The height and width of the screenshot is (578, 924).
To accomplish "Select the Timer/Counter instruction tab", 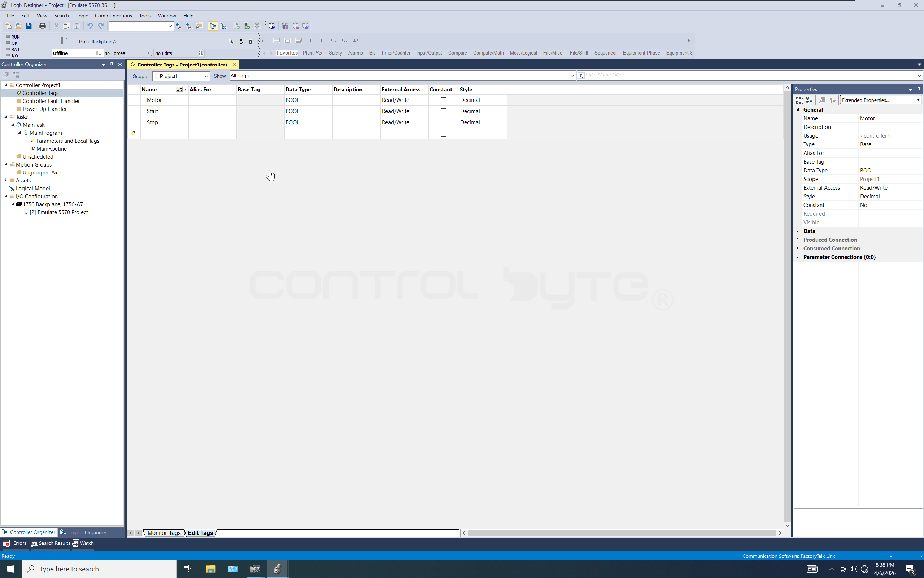I will 396,53.
